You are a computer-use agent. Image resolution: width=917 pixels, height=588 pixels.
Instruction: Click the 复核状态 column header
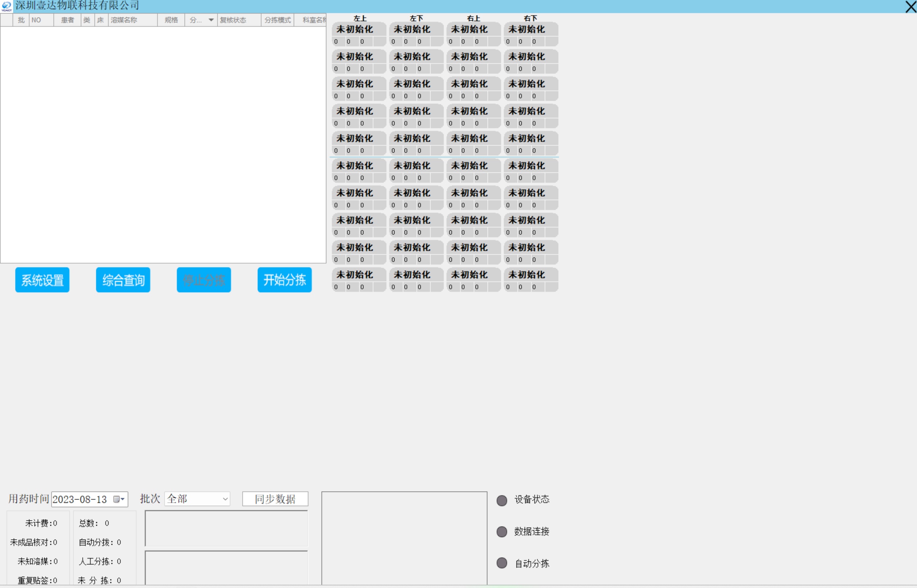(x=239, y=20)
